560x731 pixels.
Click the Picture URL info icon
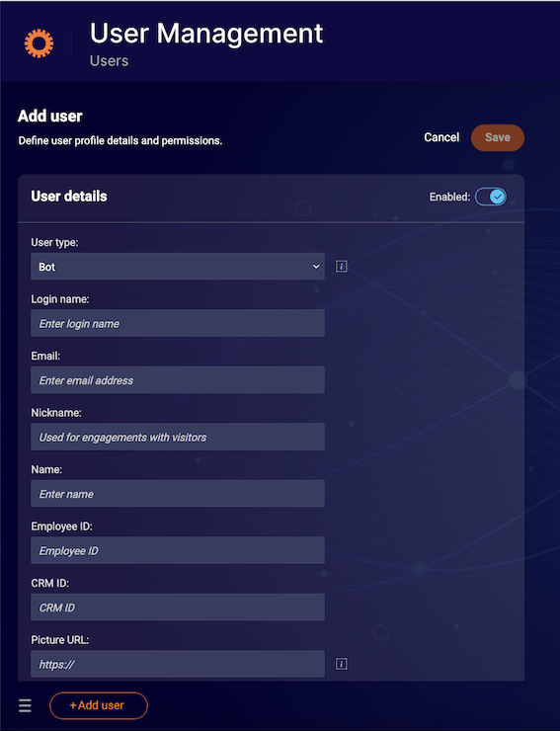(x=342, y=664)
